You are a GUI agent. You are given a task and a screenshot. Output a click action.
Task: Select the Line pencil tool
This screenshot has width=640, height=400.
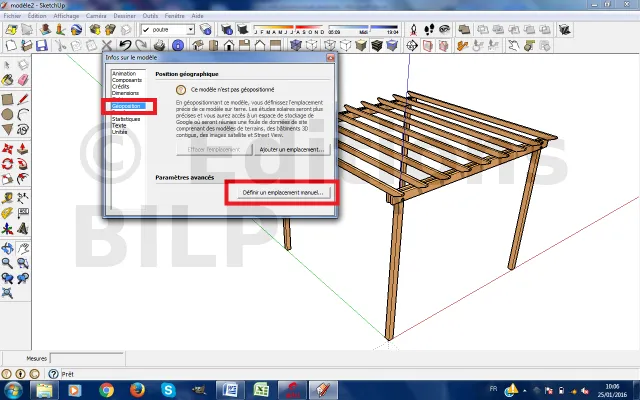point(27,98)
